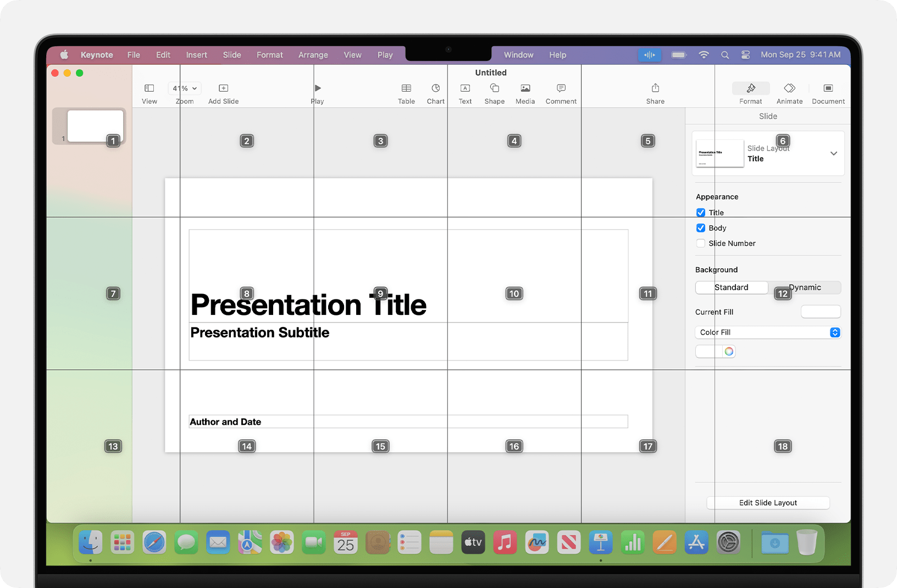Uncheck the Body appearance checkbox
Viewport: 897px width, 588px height.
(701, 228)
